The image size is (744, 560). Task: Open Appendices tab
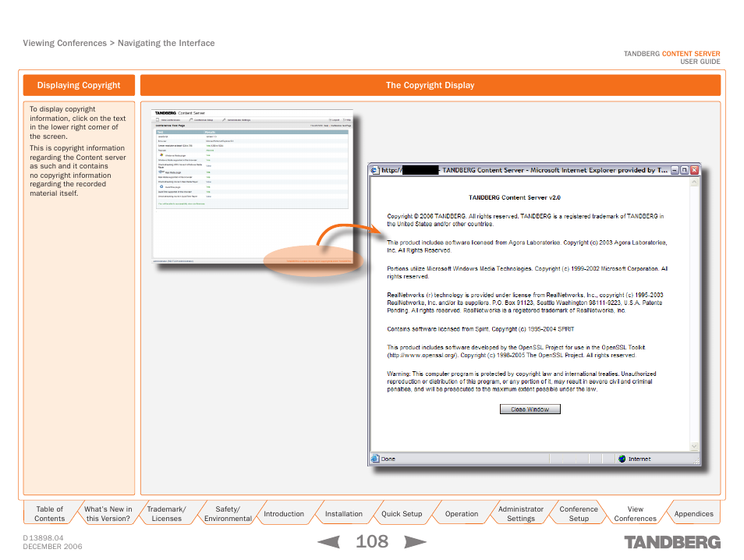pos(694,513)
